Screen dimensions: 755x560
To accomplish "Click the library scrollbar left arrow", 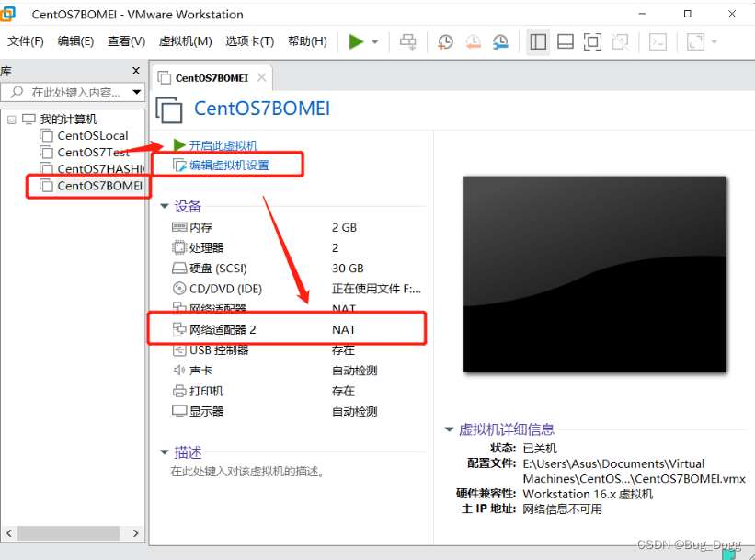I will click(9, 533).
